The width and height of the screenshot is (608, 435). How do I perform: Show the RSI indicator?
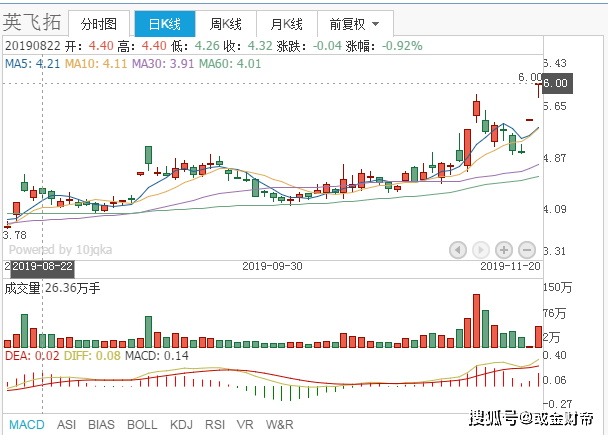coord(215,424)
